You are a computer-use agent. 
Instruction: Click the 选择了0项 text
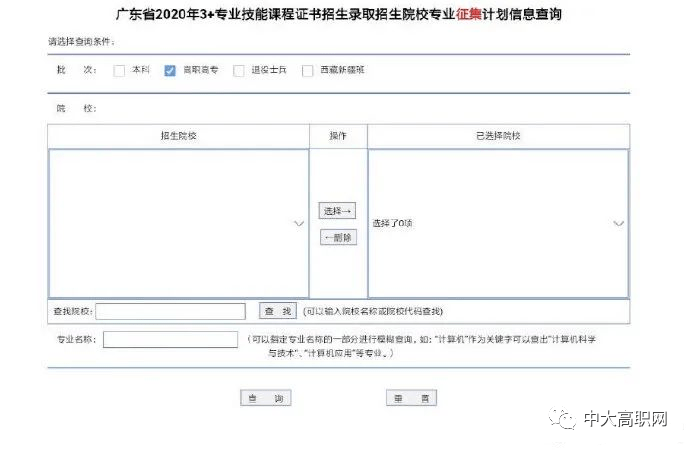pos(393,223)
